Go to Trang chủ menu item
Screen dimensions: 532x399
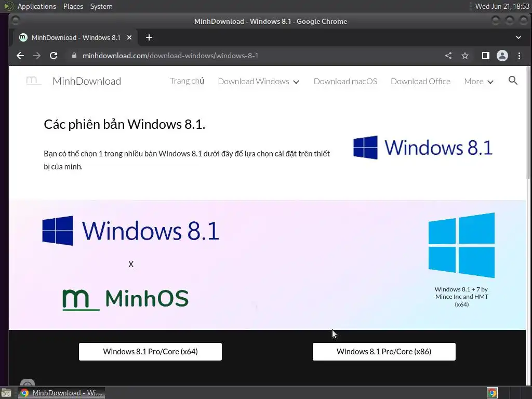[187, 81]
